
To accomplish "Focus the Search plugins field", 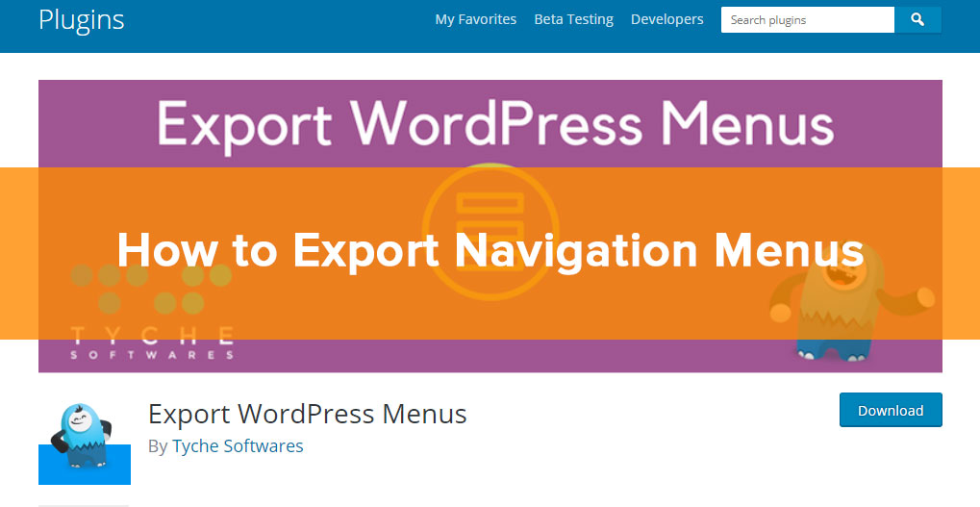I will 808,20.
